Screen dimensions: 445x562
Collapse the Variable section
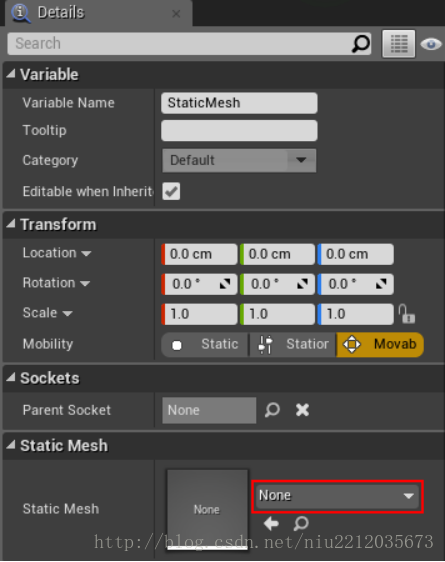click(11, 74)
